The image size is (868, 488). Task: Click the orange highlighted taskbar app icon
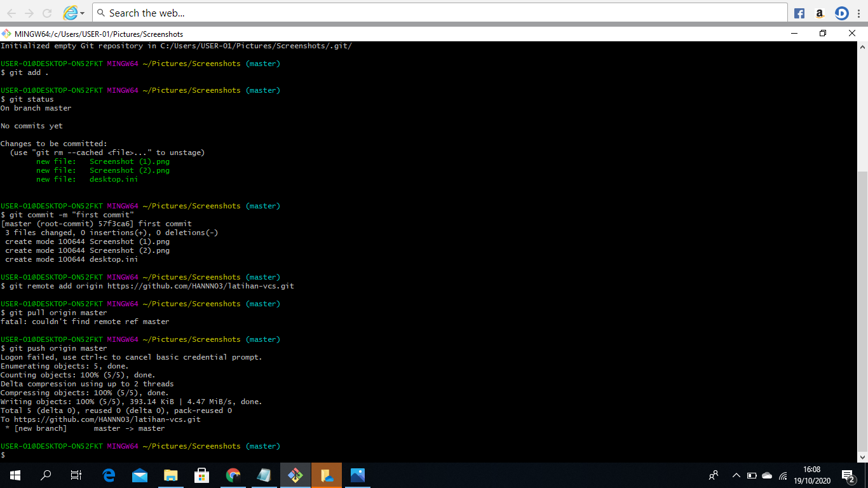pyautogui.click(x=327, y=475)
